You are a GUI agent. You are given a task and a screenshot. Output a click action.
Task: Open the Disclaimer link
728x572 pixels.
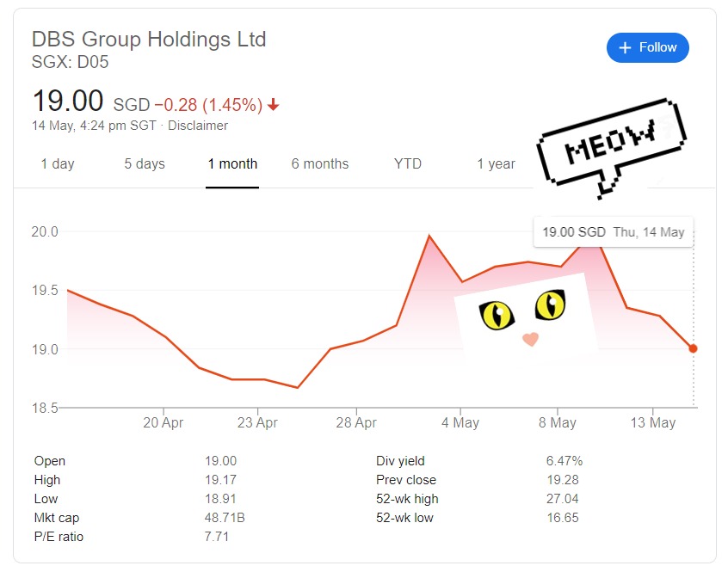(x=198, y=126)
